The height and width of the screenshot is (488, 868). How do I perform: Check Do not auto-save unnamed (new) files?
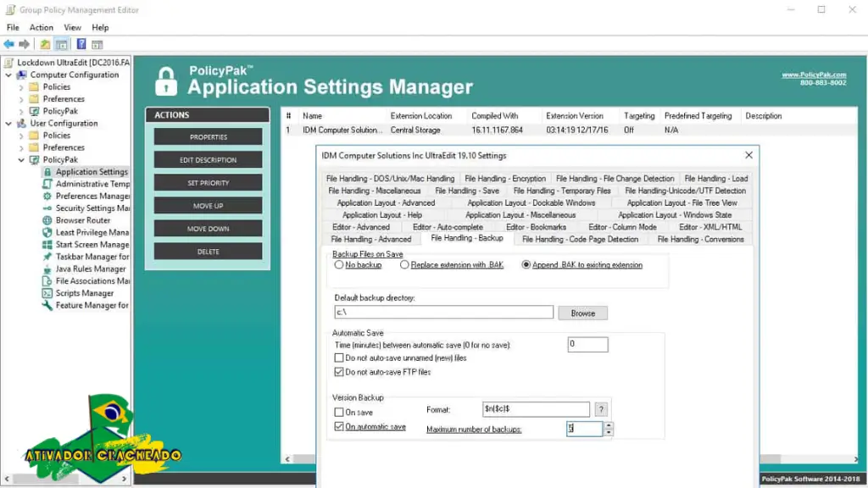click(x=339, y=358)
